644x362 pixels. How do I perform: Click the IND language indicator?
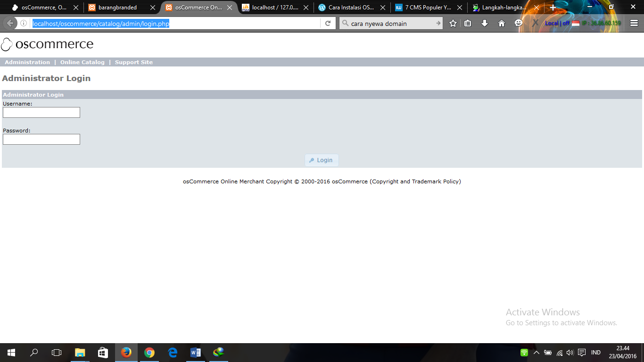click(596, 353)
